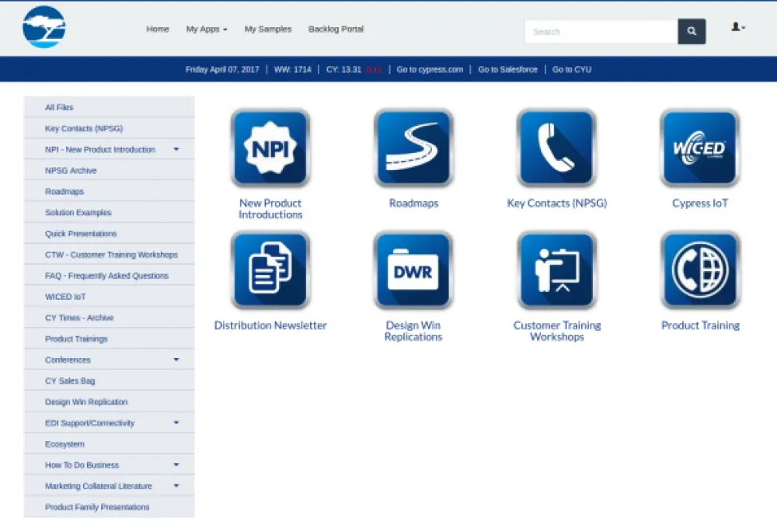Expand the Conferences sidebar arrow

176,360
